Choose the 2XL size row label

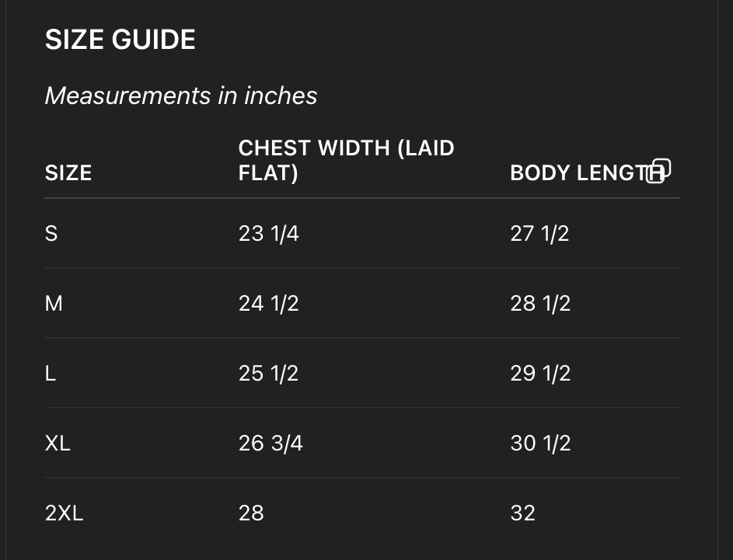tap(64, 513)
